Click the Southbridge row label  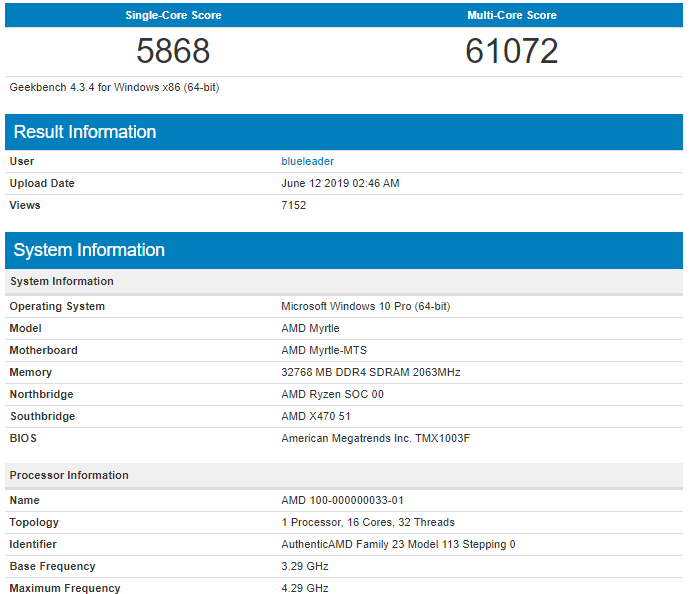[42, 417]
